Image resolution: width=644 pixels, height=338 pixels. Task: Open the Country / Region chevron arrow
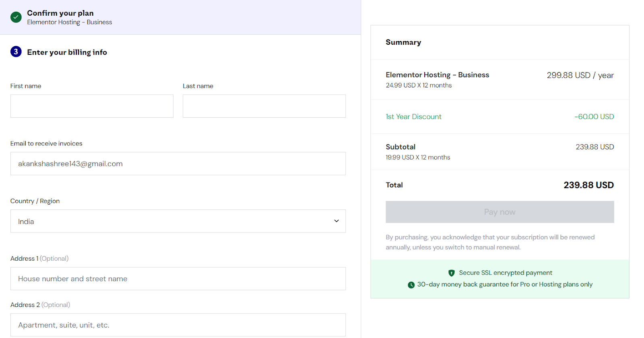336,221
